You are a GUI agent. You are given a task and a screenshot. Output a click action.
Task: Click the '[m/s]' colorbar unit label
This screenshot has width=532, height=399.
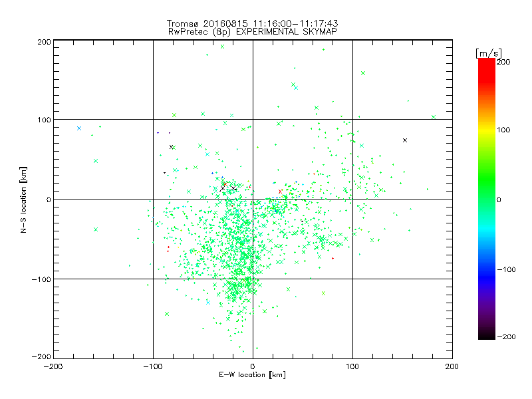point(489,53)
